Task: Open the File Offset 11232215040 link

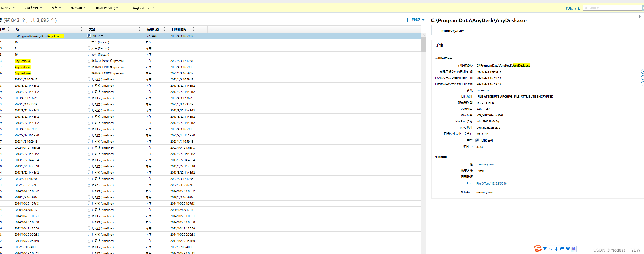Action: click(x=491, y=184)
